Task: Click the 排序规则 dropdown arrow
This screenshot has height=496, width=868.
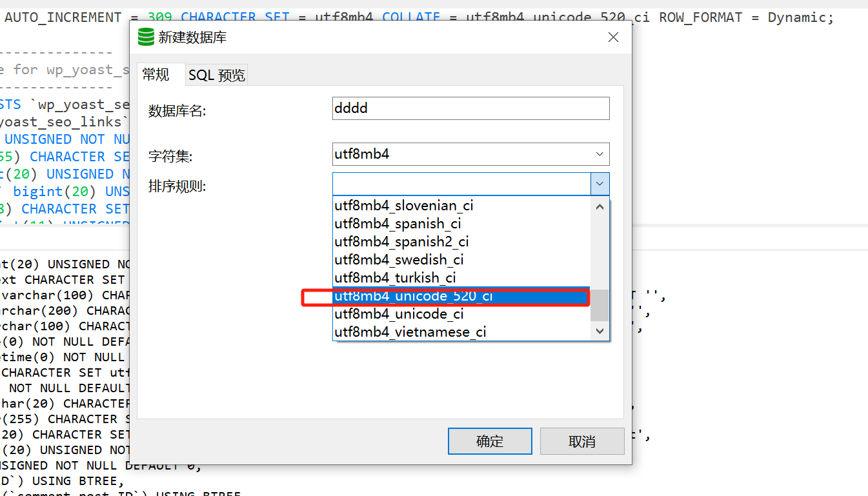Action: (600, 184)
